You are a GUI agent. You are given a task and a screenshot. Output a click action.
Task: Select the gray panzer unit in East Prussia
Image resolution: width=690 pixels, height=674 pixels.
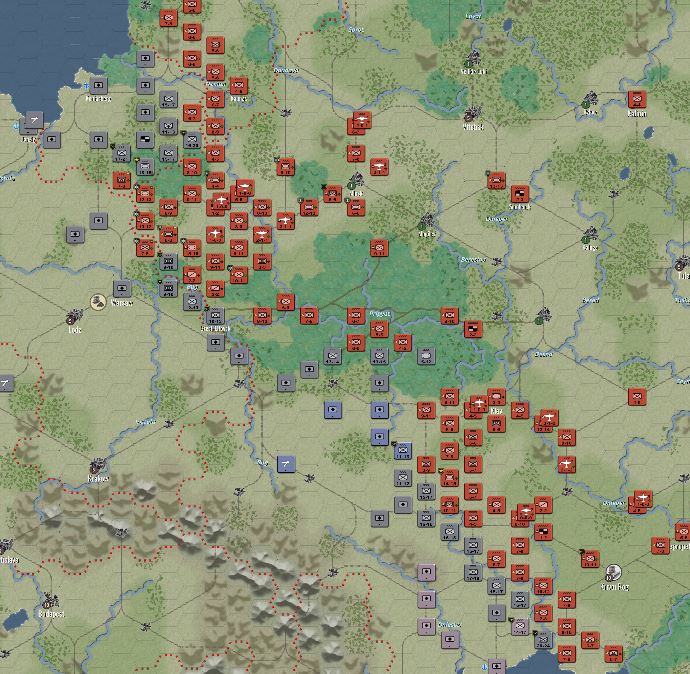[x=145, y=140]
